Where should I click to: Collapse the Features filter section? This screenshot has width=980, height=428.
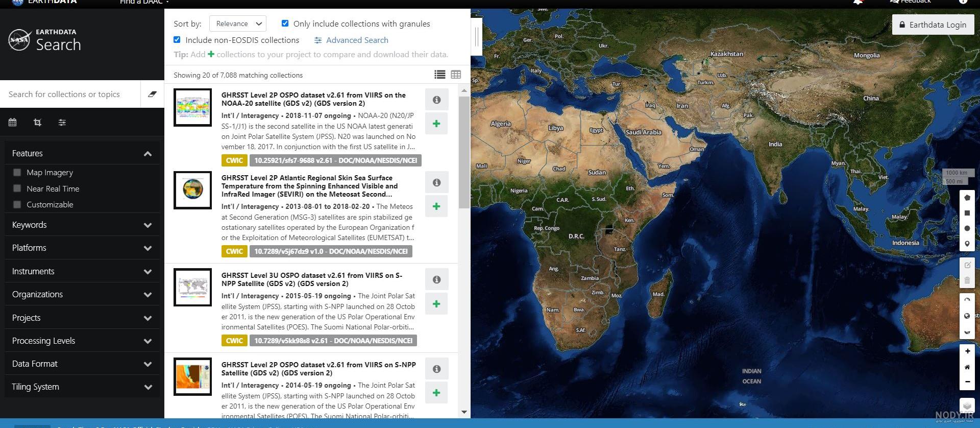pos(82,153)
